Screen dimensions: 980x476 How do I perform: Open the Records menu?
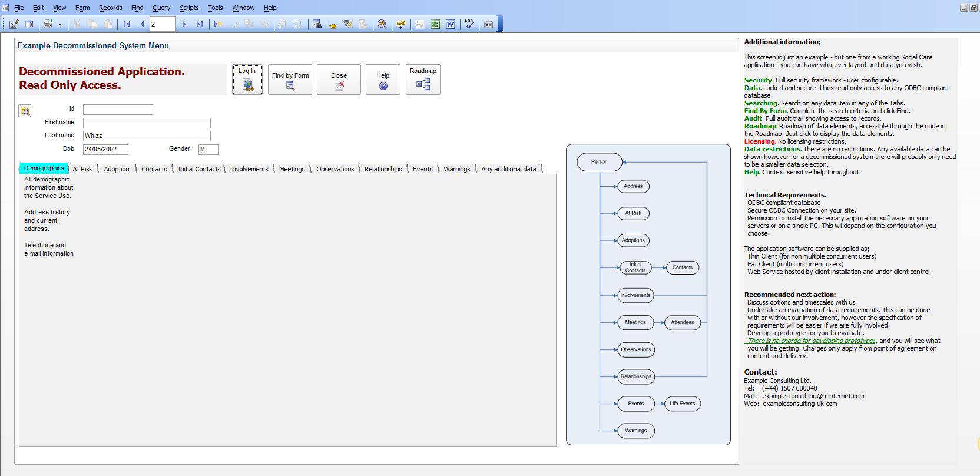[x=110, y=8]
